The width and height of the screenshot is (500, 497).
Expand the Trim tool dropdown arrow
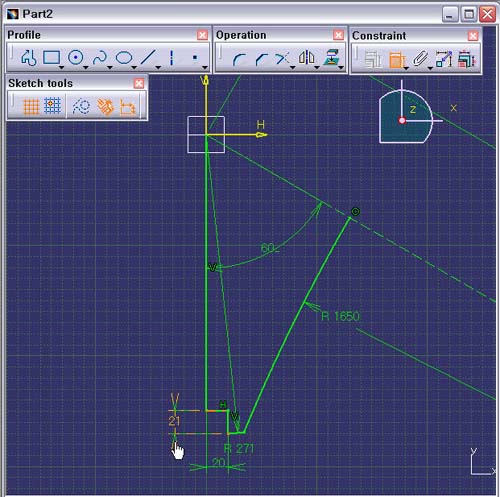click(293, 68)
